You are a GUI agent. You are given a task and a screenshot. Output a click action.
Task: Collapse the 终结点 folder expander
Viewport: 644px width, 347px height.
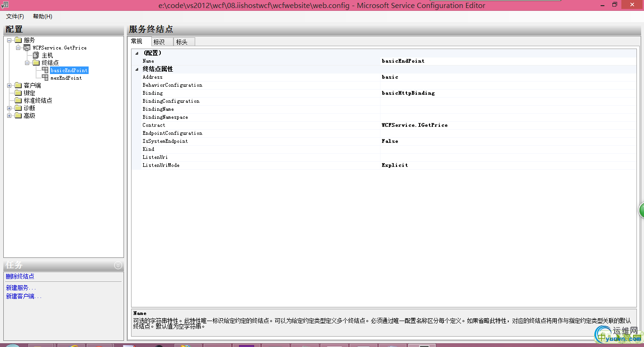point(27,63)
